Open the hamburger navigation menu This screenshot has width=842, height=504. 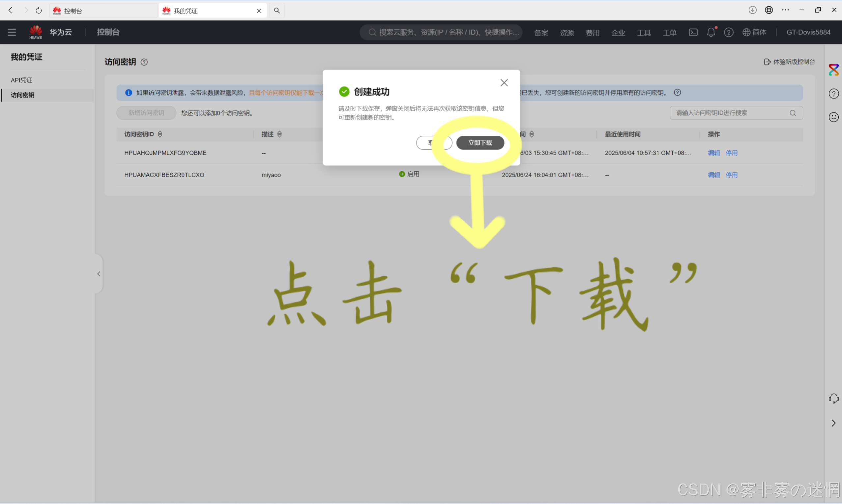[x=12, y=32]
